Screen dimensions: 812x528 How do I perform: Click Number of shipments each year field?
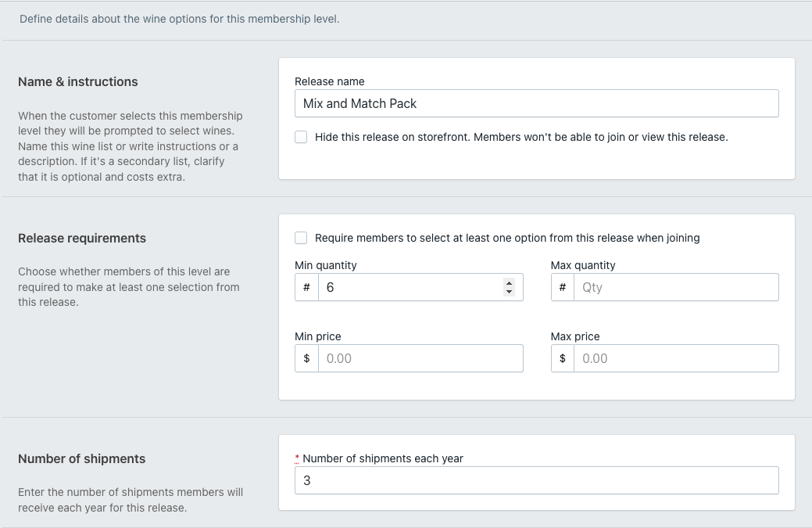click(x=536, y=480)
